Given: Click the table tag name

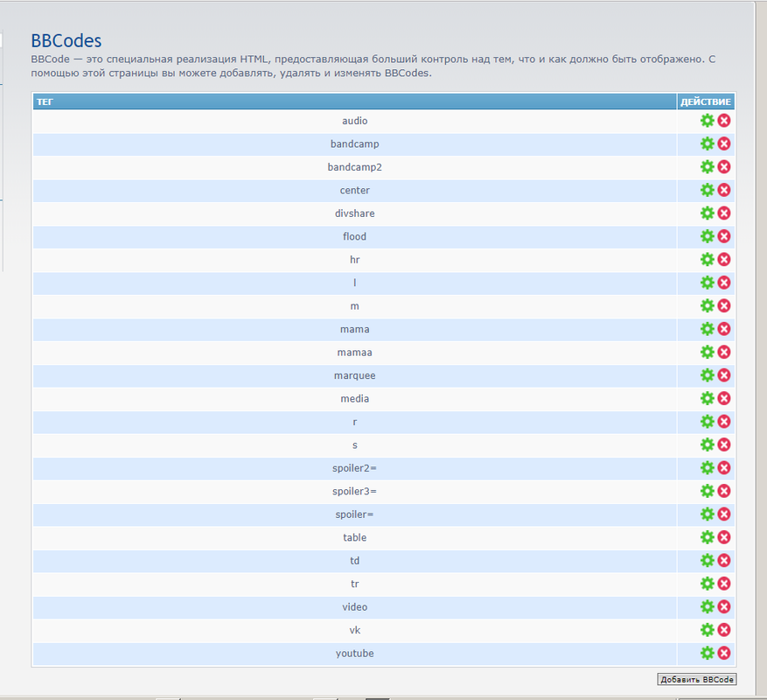Looking at the screenshot, I should (355, 537).
